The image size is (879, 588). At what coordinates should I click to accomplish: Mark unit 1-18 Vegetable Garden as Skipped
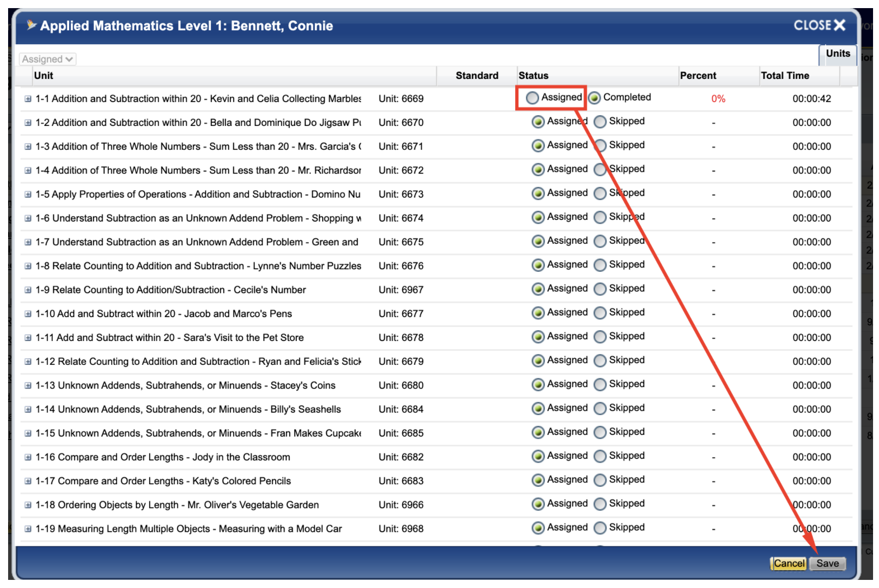[x=600, y=504]
